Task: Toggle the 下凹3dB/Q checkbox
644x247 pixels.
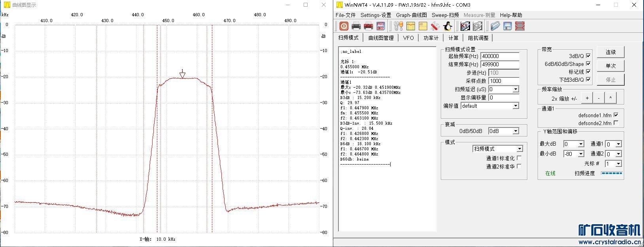Action: 588,80
